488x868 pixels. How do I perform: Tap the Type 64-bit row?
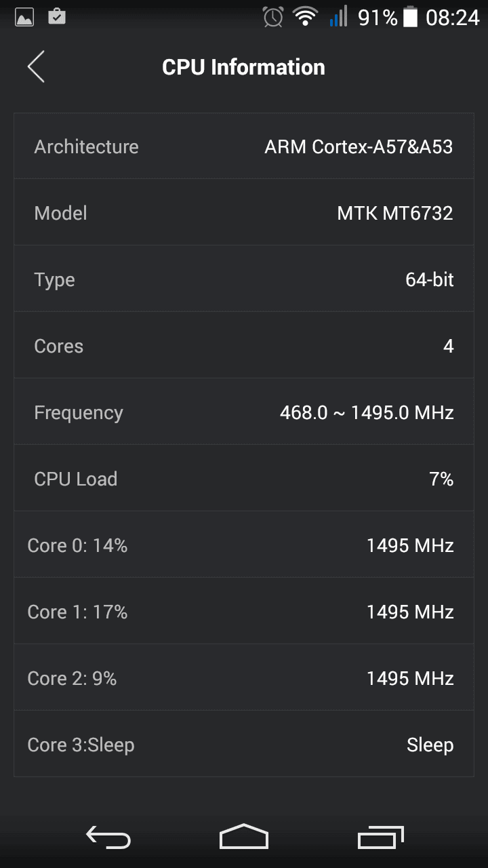click(244, 279)
